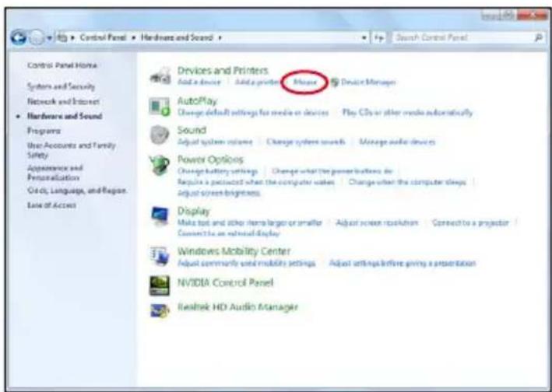Viewport: 552px width, 392px height.
Task: Click the magnifier search icon
Action: [x=539, y=37]
